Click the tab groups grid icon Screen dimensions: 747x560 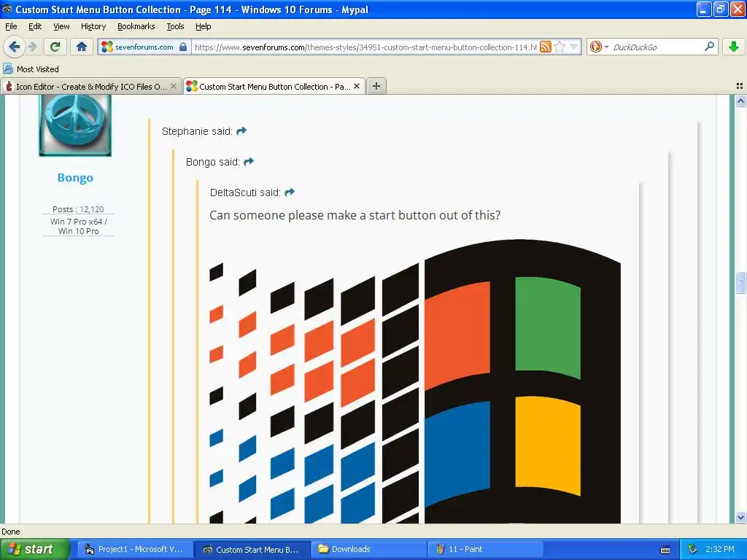tap(740, 86)
